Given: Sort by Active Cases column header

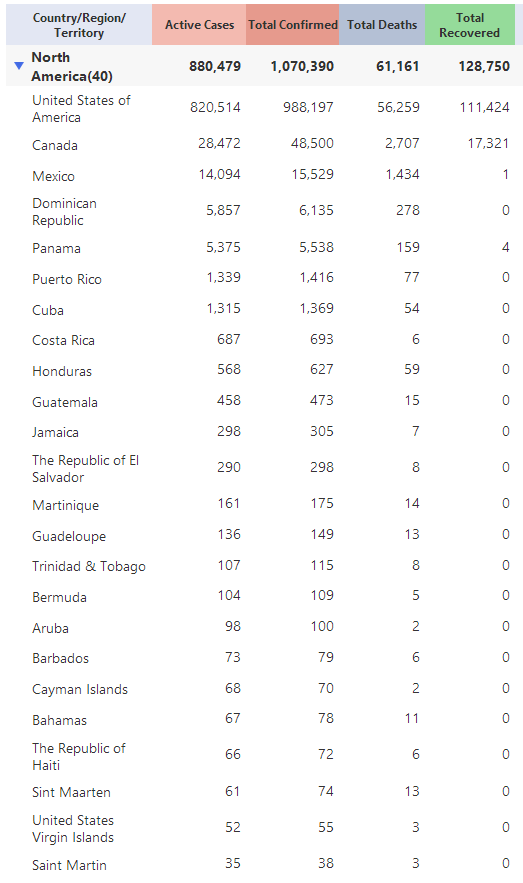Looking at the screenshot, I should 199,25.
